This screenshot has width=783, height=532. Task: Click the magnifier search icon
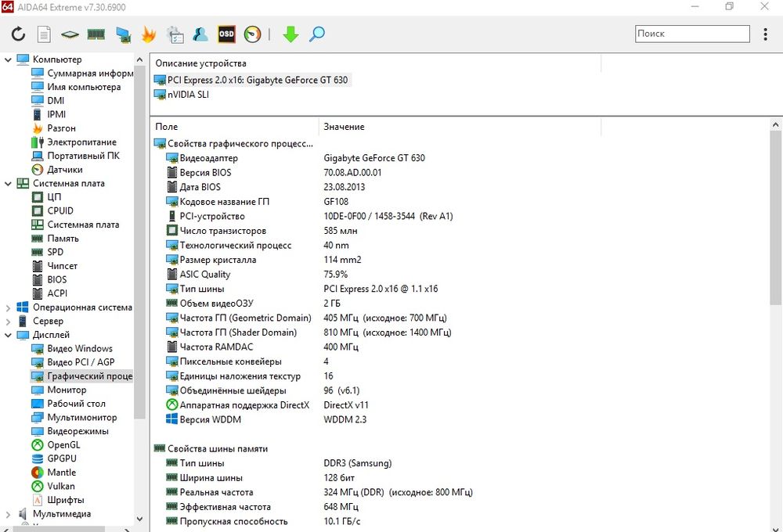point(317,34)
